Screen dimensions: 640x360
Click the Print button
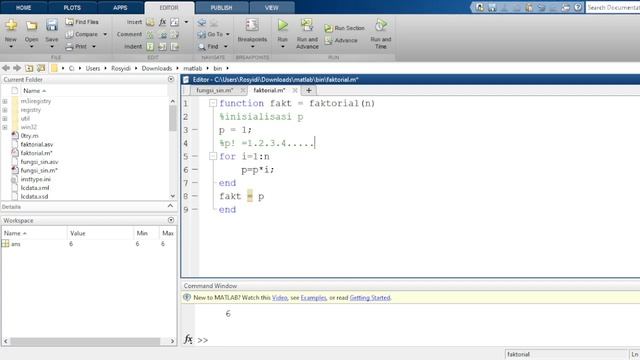point(76,47)
